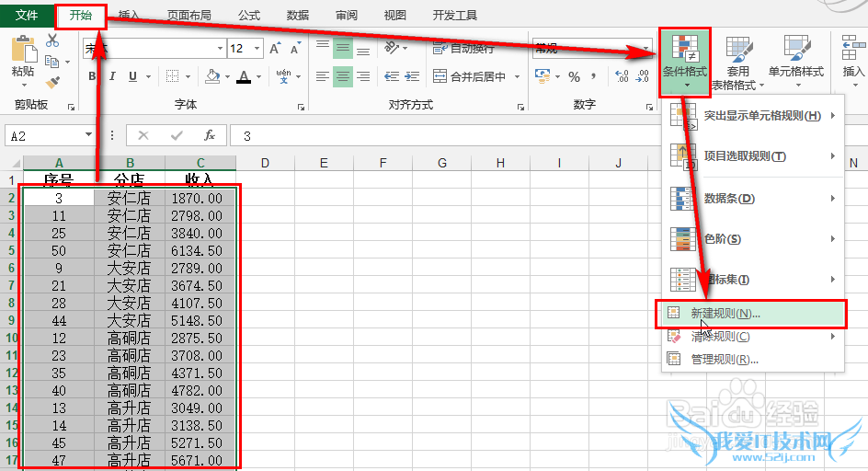
Task: Switch to Page Layout (页面布局) tab
Action: point(189,16)
